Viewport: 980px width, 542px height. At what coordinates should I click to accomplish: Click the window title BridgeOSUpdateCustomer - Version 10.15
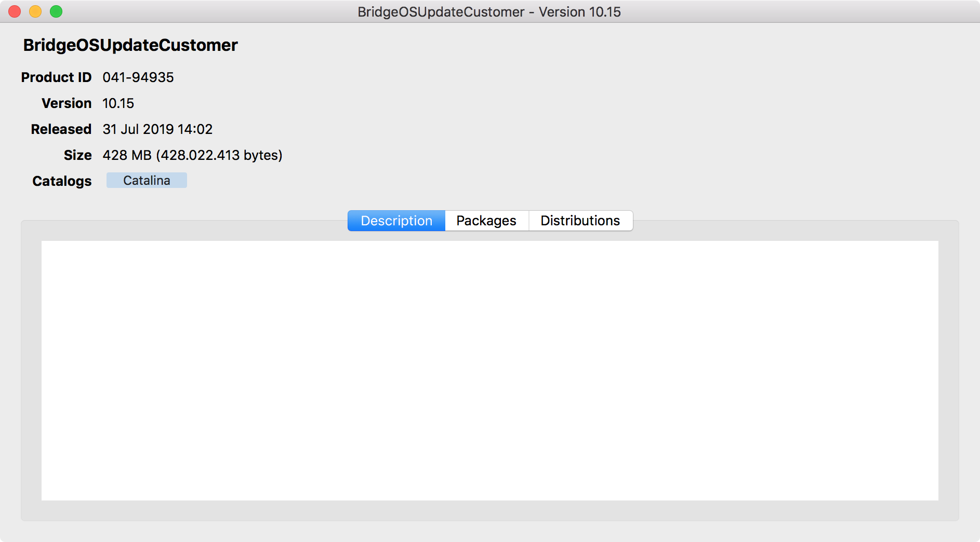[489, 11]
